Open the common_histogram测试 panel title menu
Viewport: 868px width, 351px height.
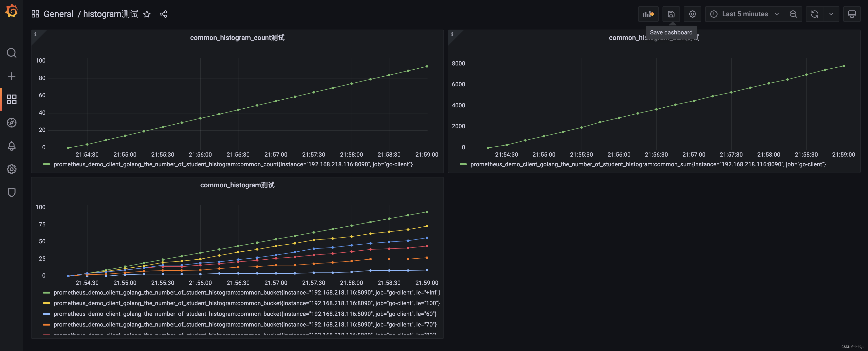pyautogui.click(x=237, y=185)
